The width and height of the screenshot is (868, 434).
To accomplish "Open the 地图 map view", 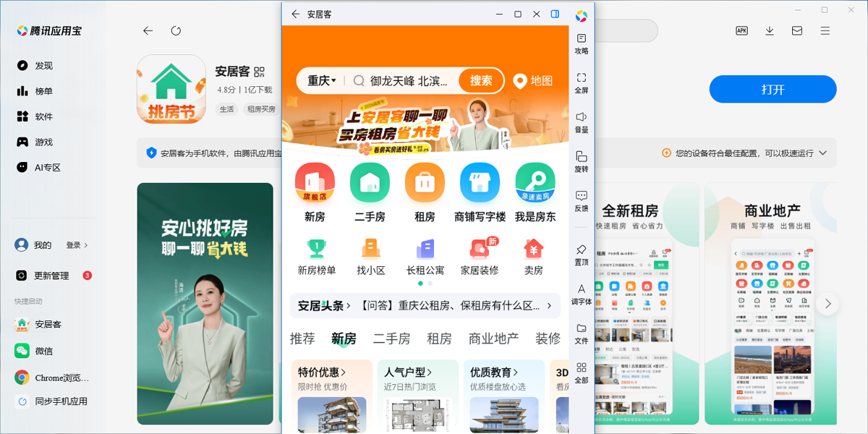I will click(x=532, y=81).
